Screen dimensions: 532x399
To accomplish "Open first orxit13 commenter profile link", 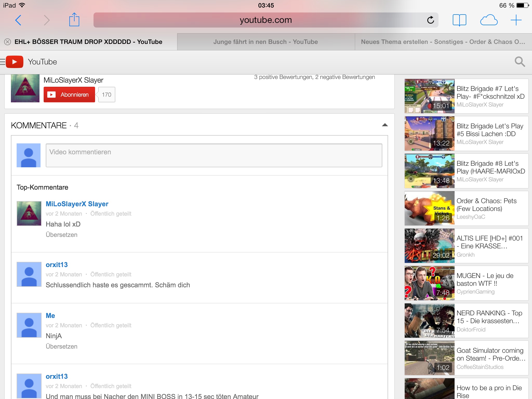I will tap(57, 265).
